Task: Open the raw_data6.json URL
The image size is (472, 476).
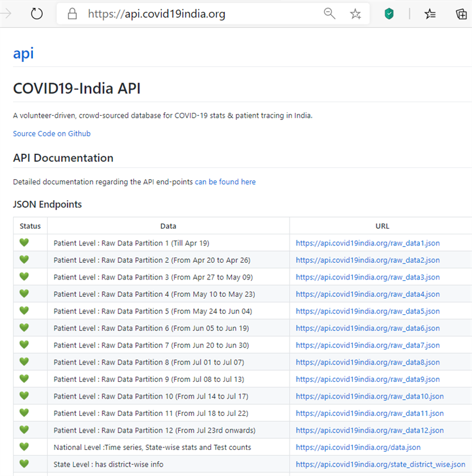Action: point(368,328)
